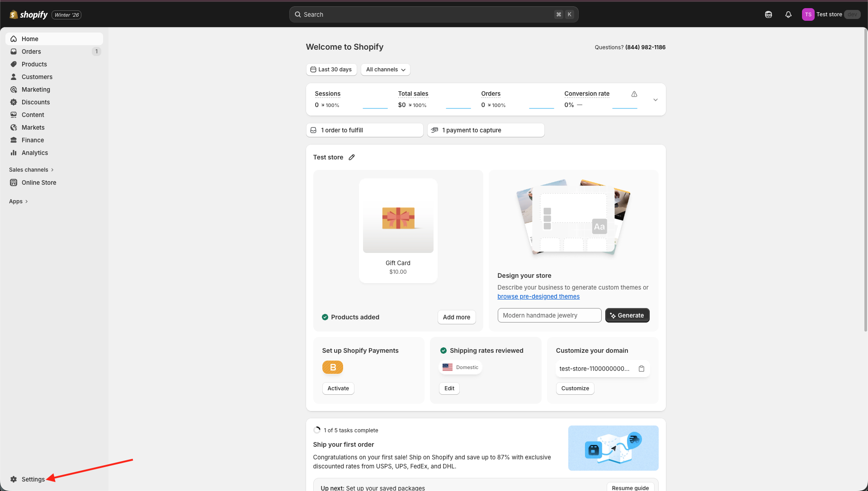This screenshot has height=491, width=868.
Task: Open the All channels dropdown
Action: click(385, 70)
